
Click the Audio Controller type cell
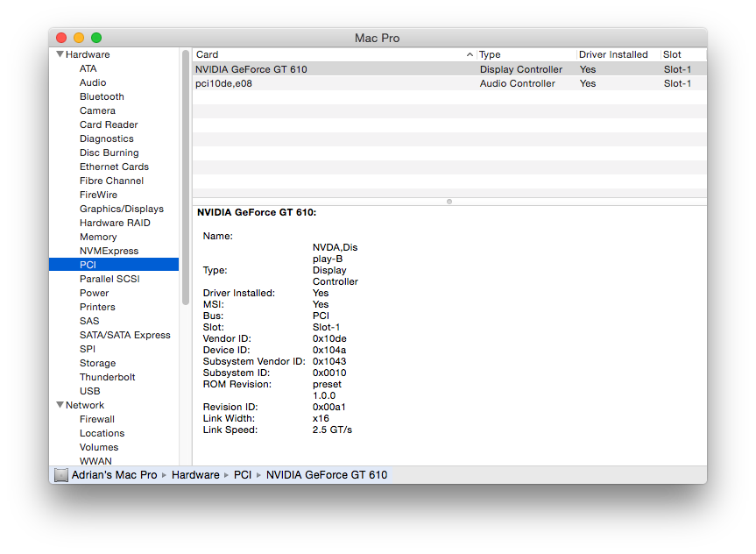point(518,83)
